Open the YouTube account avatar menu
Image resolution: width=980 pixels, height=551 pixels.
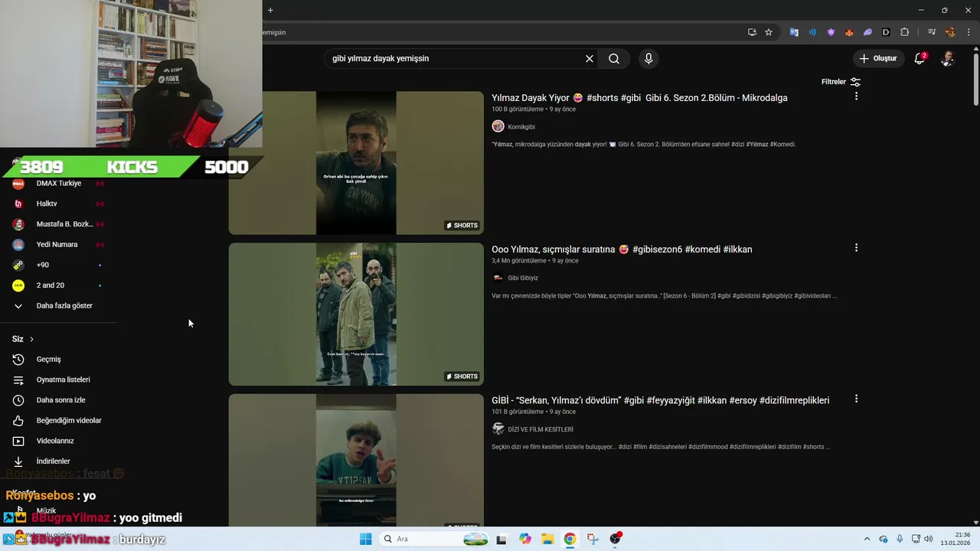(x=948, y=58)
